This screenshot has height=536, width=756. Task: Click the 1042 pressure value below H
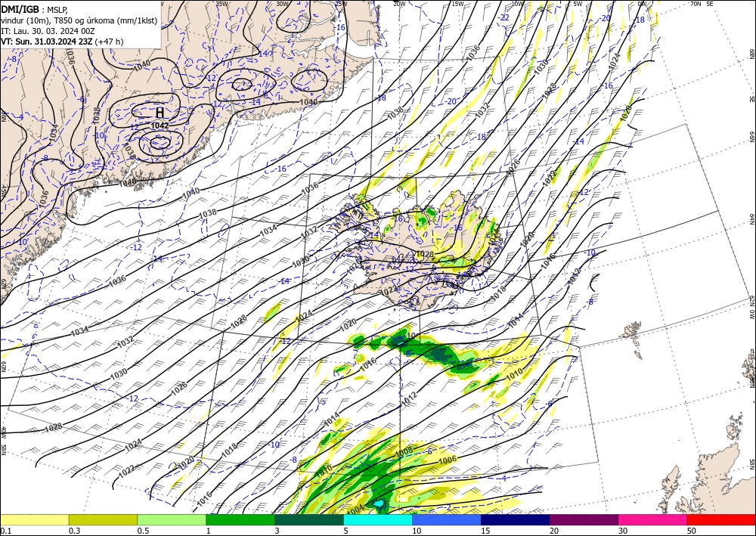tap(160, 125)
